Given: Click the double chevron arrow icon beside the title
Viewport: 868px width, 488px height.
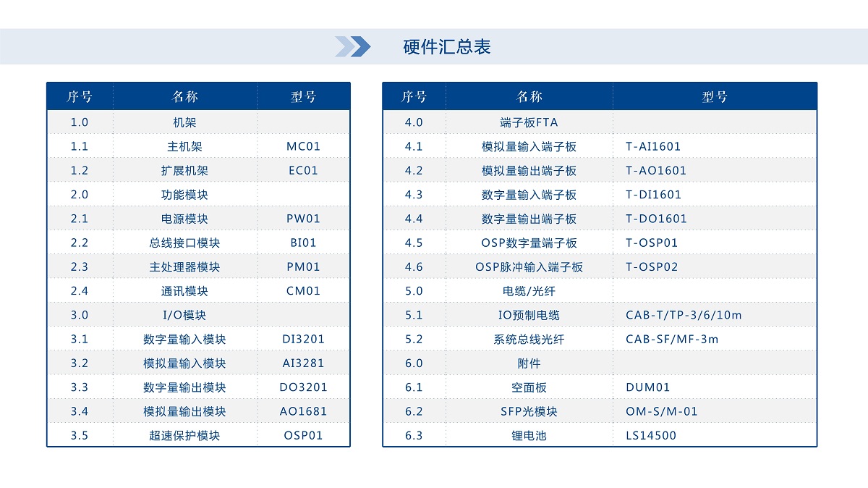Looking at the screenshot, I should click(x=353, y=46).
